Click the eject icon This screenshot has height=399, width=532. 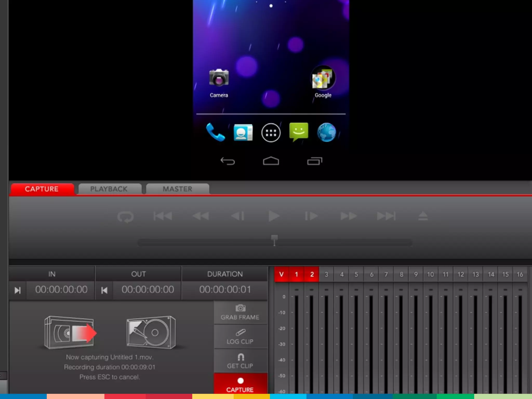click(x=423, y=216)
